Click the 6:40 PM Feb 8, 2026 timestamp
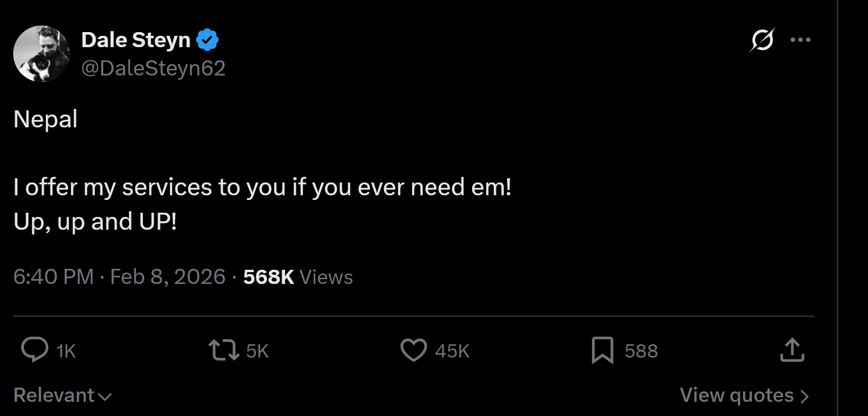Viewport: 868px width, 416px height. click(x=119, y=277)
